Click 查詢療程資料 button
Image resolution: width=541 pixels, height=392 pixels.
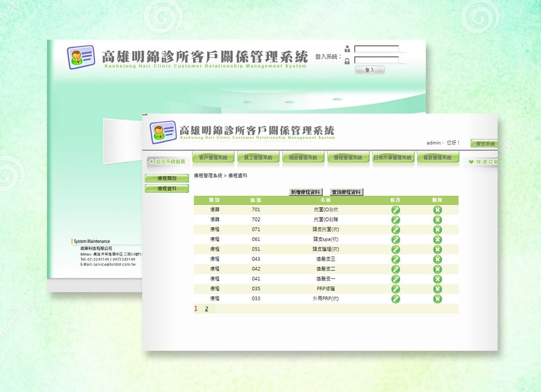346,192
